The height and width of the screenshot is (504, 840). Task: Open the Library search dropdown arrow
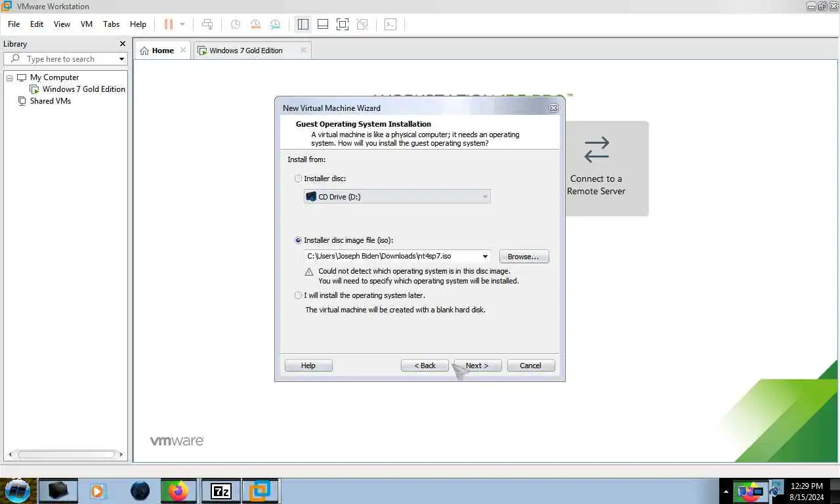(121, 59)
